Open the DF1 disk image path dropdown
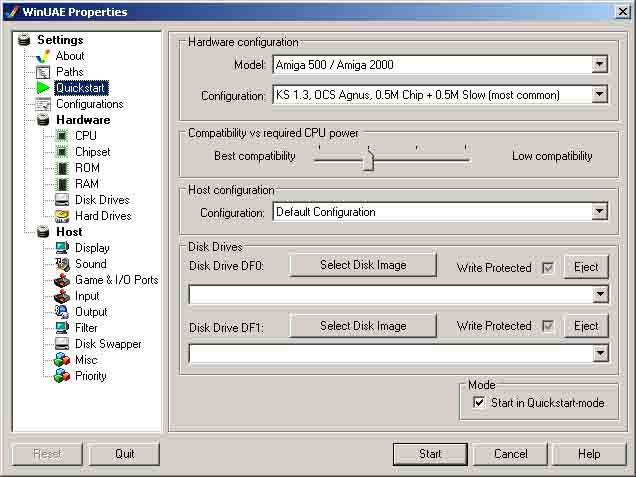 pyautogui.click(x=600, y=353)
